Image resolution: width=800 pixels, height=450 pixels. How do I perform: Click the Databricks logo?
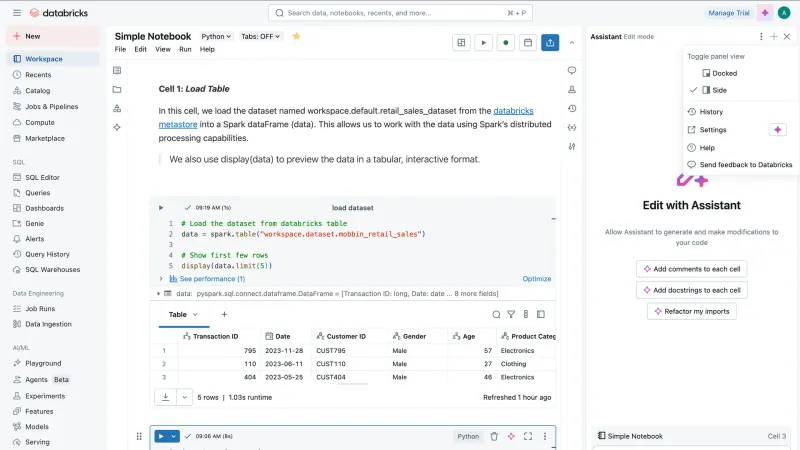coord(59,13)
